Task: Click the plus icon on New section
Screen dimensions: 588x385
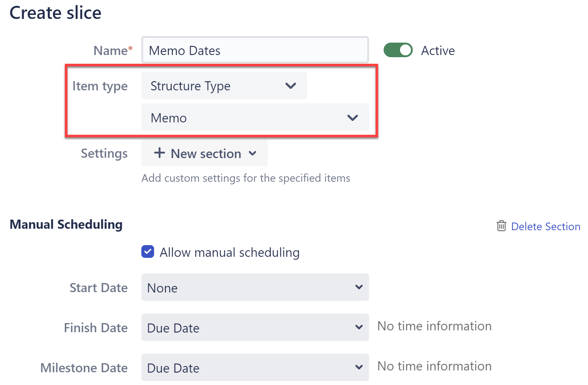Action: (x=159, y=153)
